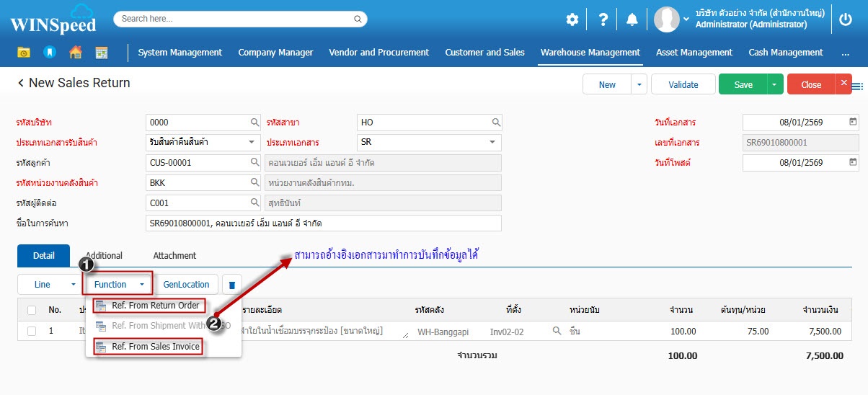Screen dimensions: 868x395
Task: Click the top search input box
Action: pyautogui.click(x=240, y=19)
